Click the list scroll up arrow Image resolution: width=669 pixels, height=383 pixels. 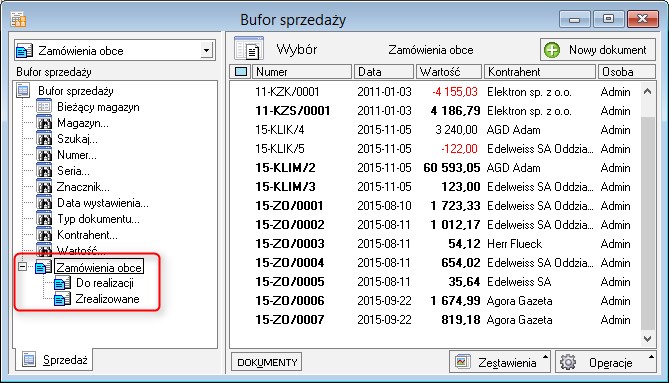tap(647, 91)
